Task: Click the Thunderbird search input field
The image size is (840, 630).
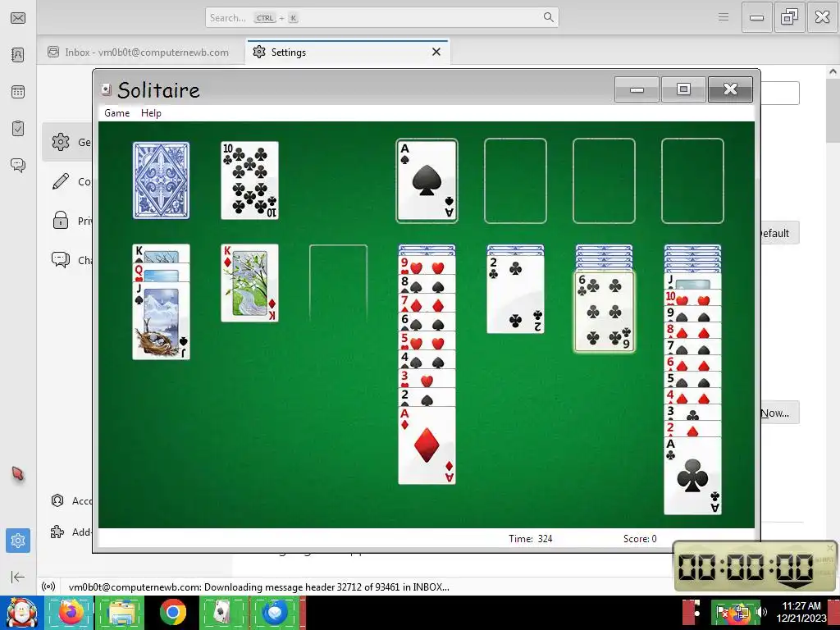Action: (382, 17)
